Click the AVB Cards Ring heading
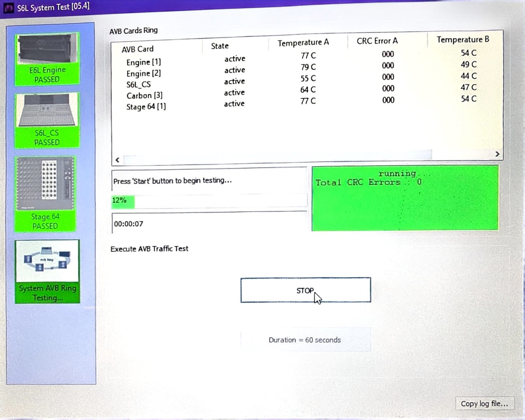 133,30
